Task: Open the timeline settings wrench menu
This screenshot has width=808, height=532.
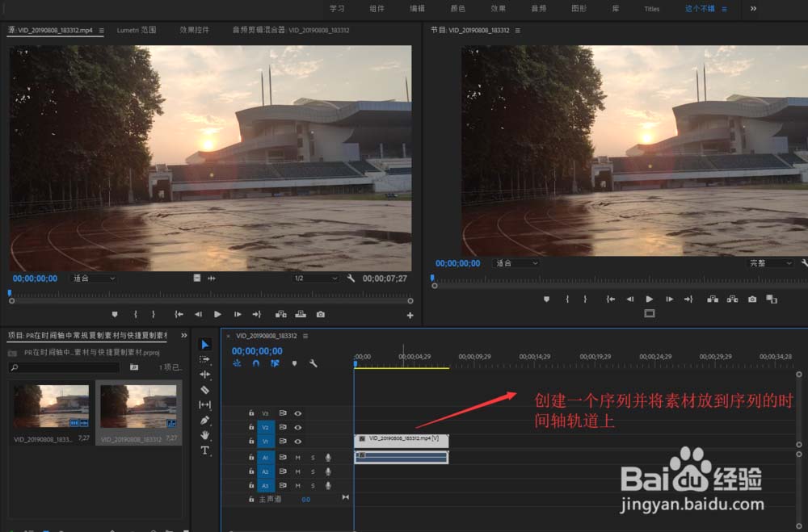Action: click(x=314, y=364)
